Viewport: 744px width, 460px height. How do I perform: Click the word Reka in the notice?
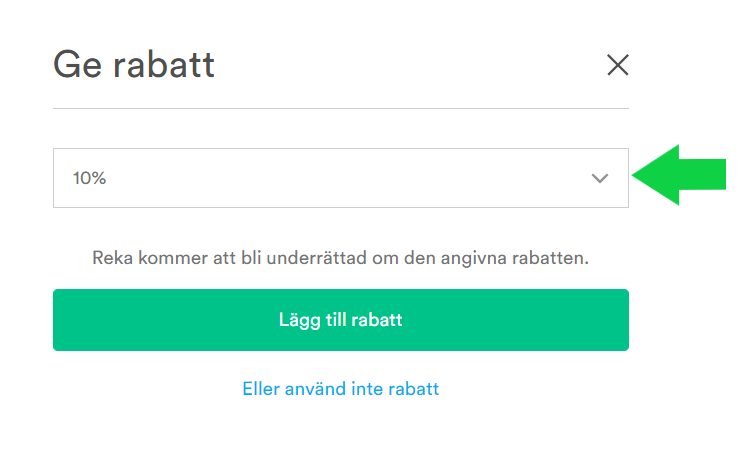point(112,258)
